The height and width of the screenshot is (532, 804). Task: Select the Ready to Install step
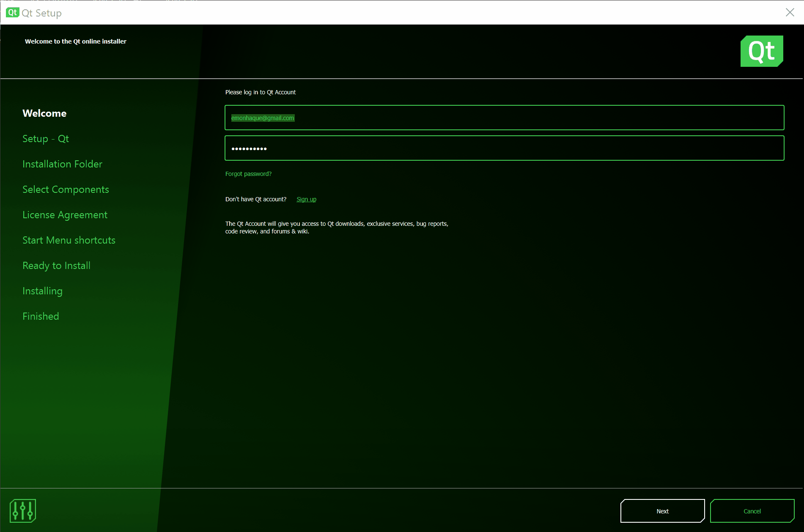56,265
